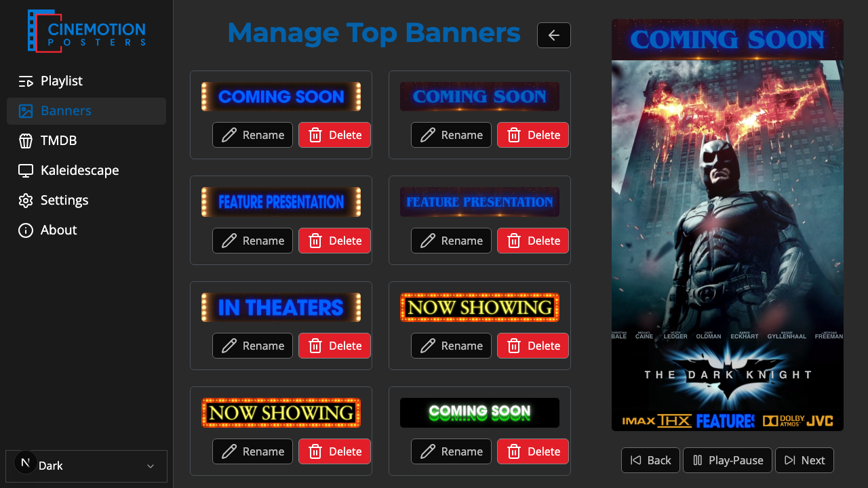Rename the dark starry Coming Soon banner

(451, 135)
